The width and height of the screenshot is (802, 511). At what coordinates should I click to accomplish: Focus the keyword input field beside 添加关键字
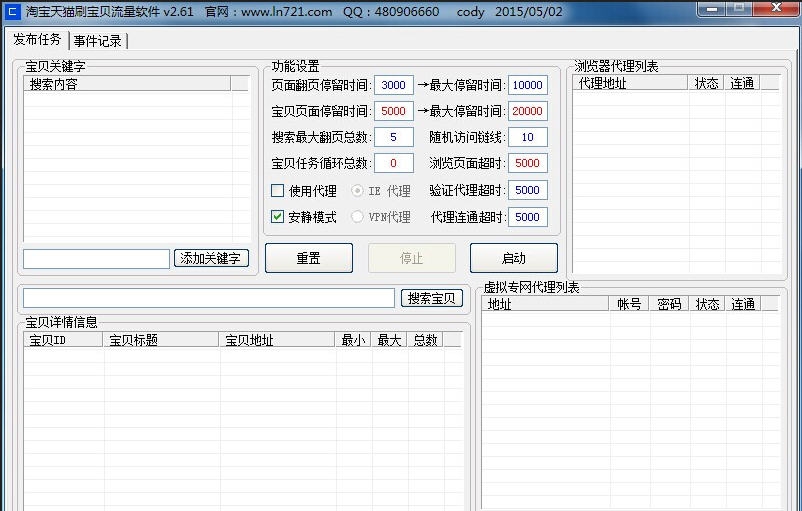coord(96,259)
